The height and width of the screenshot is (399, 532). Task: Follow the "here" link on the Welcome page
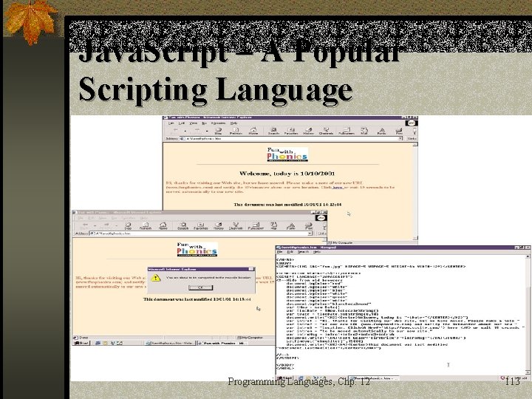pyautogui.click(x=337, y=187)
